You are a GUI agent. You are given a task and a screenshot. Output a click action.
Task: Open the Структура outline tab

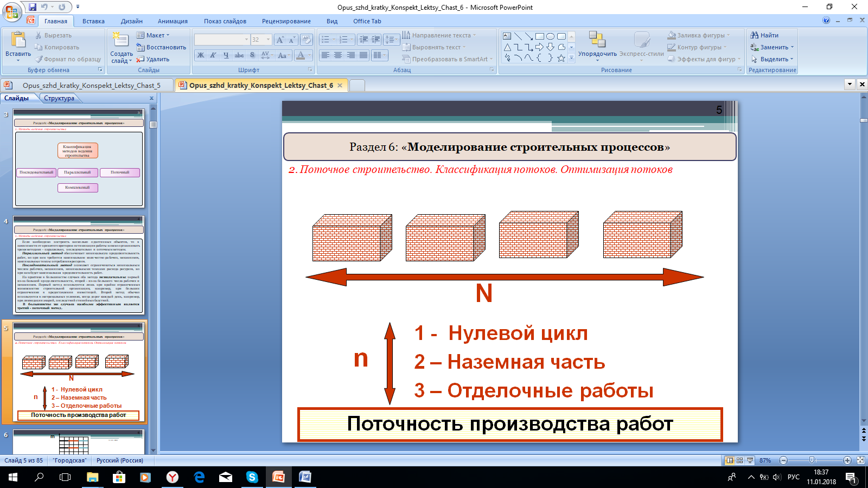[x=59, y=98]
